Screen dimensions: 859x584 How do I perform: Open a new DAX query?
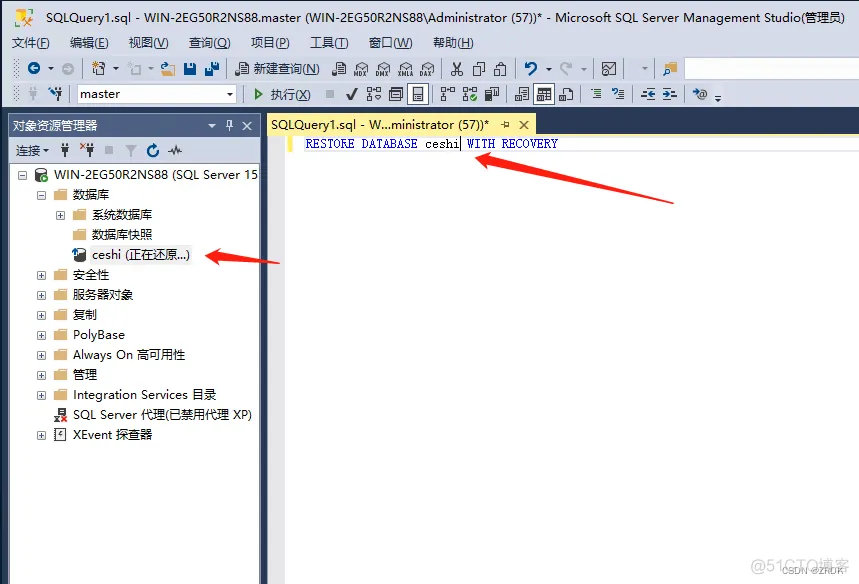coord(427,68)
